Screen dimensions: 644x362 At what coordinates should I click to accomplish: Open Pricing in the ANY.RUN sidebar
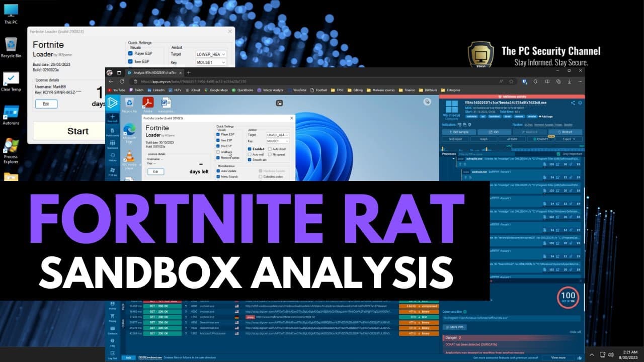[x=112, y=319]
